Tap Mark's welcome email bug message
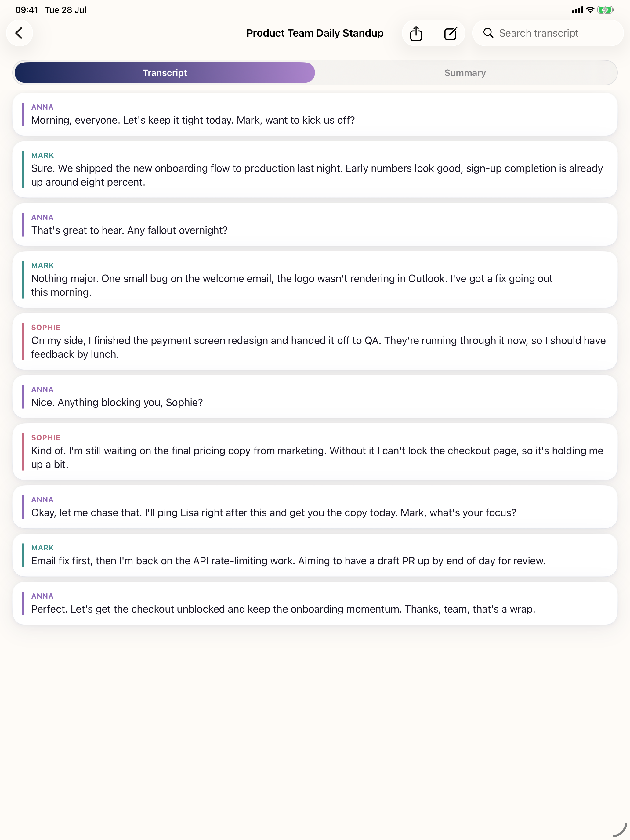The image size is (630, 840). click(x=315, y=280)
